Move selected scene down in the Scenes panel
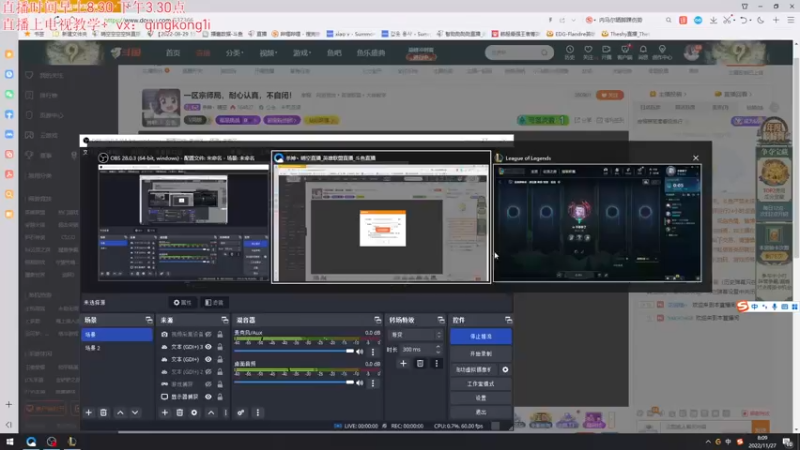800x450 pixels. click(x=135, y=412)
